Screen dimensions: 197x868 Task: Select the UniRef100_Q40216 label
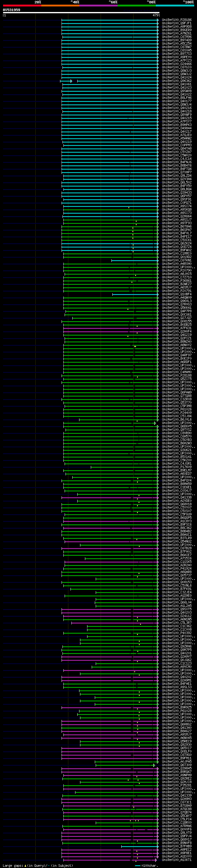pyautogui.click(x=176, y=108)
